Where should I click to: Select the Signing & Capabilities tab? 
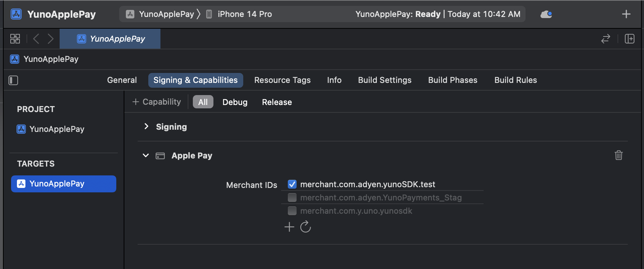(195, 80)
